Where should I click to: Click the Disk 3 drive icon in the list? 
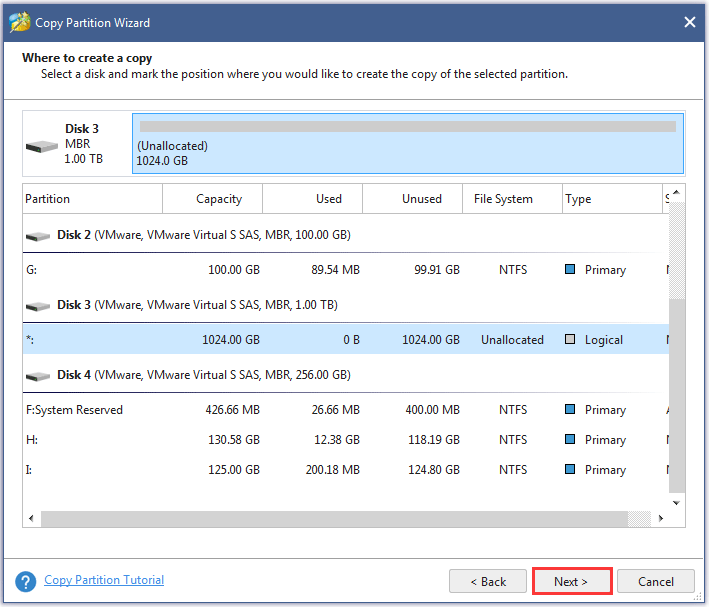38,306
